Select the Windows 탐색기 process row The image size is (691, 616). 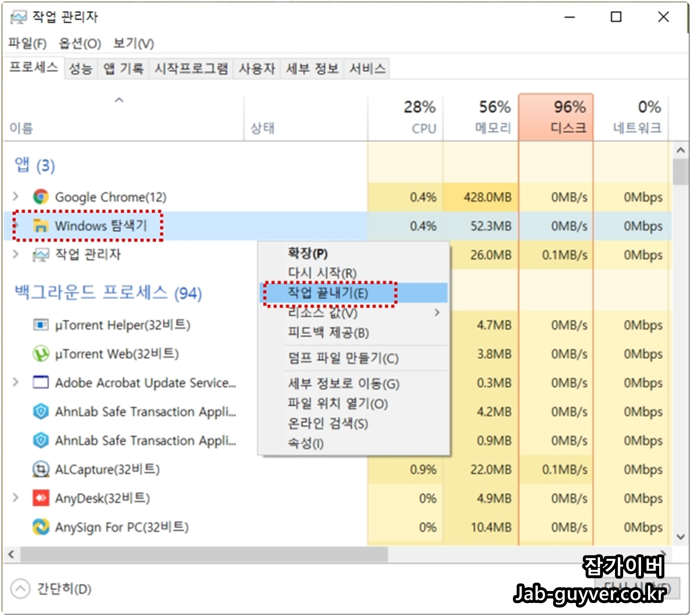coord(337,226)
